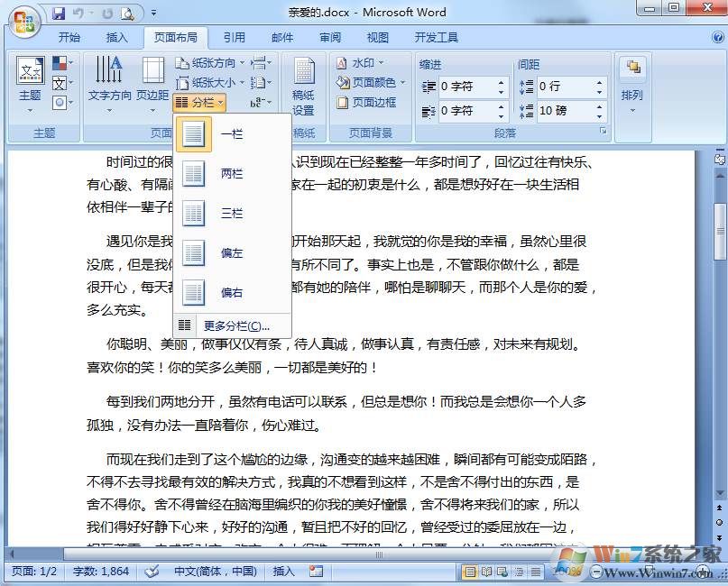
Task: Open the 水印 watermark menu
Action: coord(361,62)
